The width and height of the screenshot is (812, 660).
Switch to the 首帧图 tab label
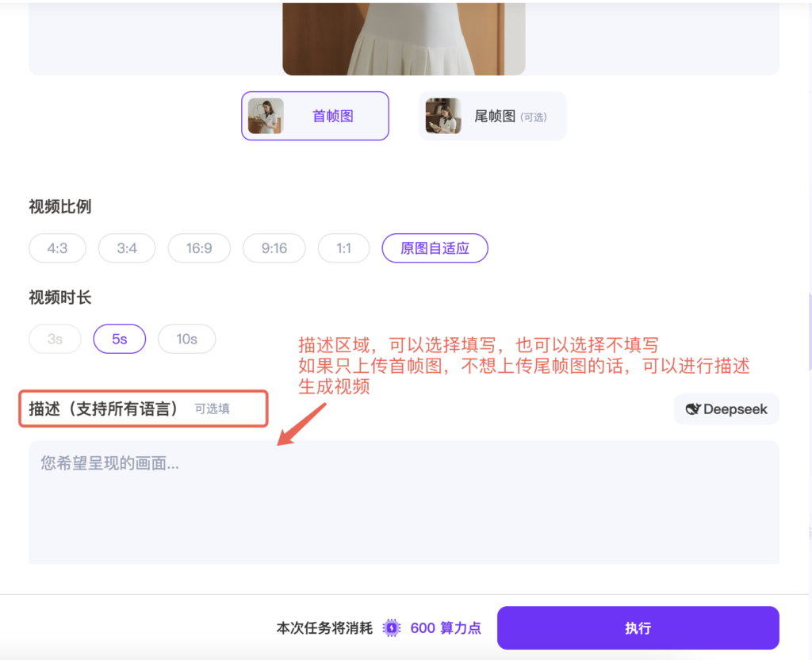[333, 116]
